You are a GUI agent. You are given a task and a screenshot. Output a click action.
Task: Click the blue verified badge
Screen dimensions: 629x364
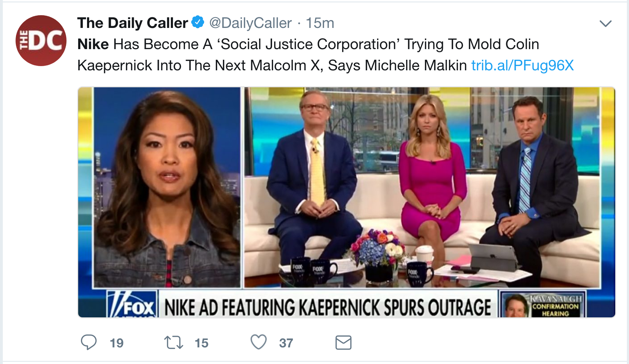click(198, 22)
